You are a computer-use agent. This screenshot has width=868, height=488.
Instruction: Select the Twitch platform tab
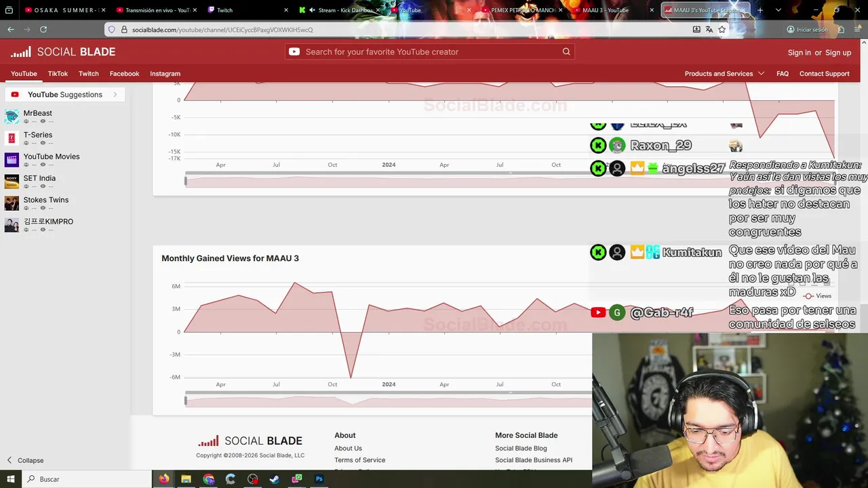tap(89, 74)
